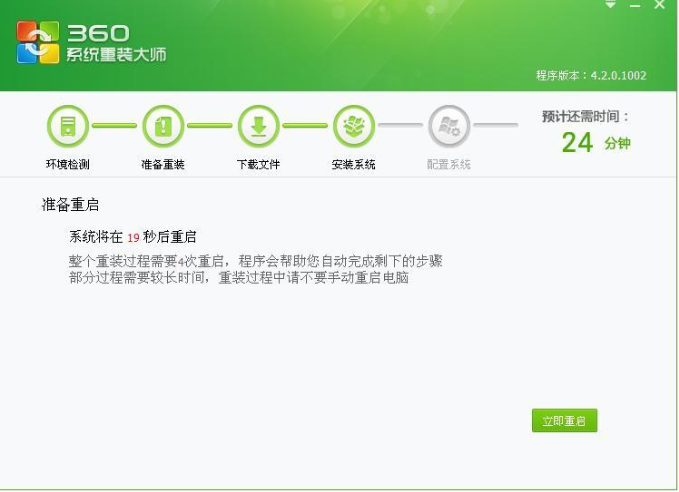This screenshot has width=679, height=492.
Task: Click the 配置系统 step label
Action: (449, 164)
